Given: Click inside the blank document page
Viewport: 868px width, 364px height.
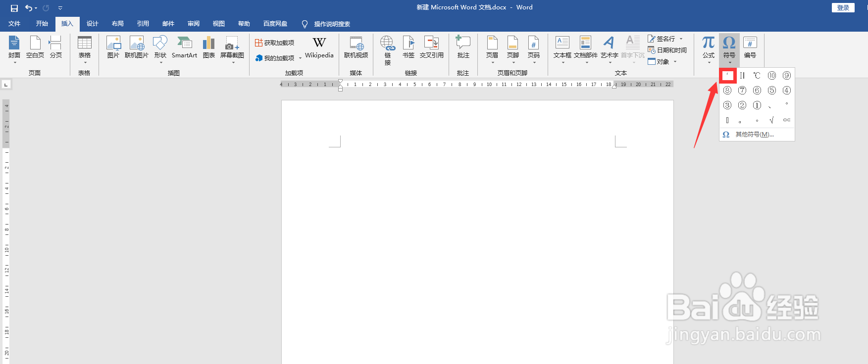Looking at the screenshot, I should click(x=477, y=232).
